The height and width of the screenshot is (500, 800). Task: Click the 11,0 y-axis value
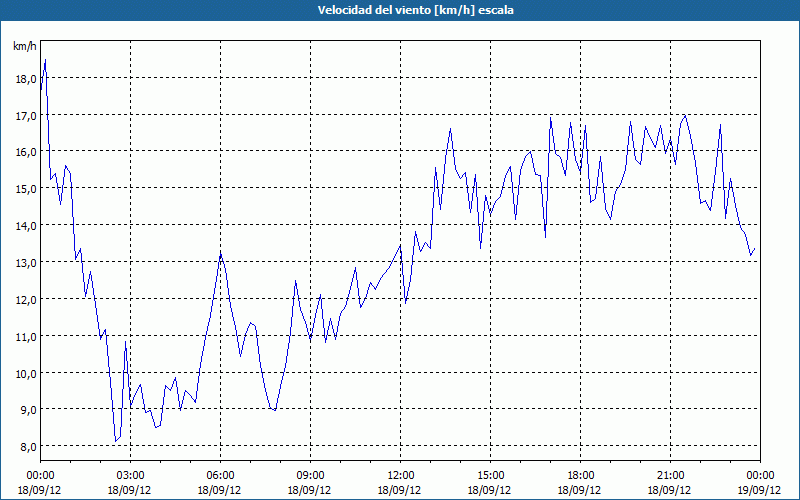pyautogui.click(x=26, y=337)
